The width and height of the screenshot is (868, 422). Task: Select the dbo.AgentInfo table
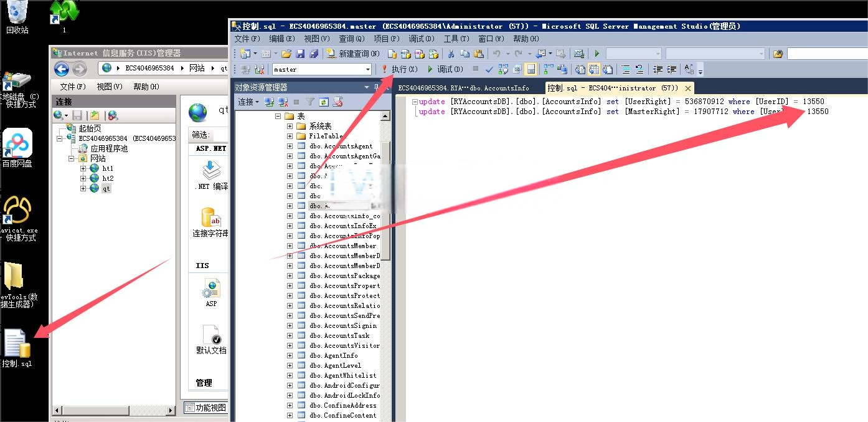click(334, 355)
